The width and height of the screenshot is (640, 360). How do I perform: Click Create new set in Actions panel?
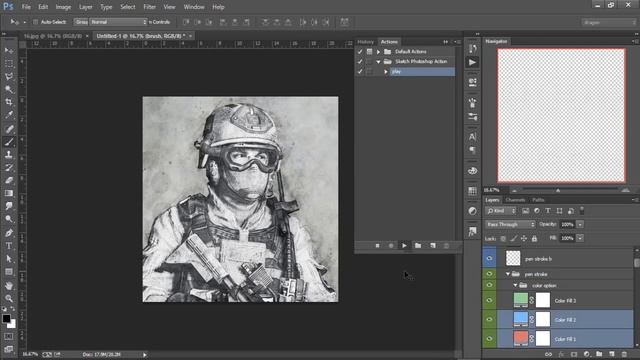pos(418,246)
